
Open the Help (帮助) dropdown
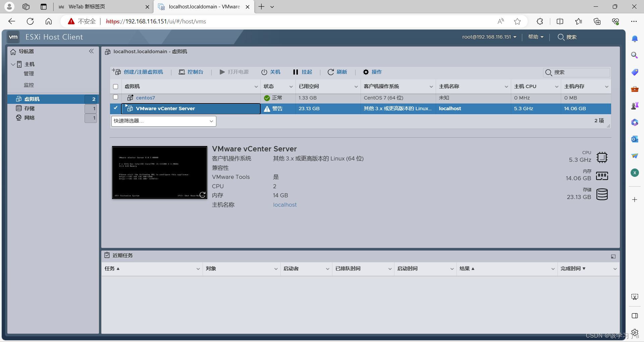(x=536, y=37)
